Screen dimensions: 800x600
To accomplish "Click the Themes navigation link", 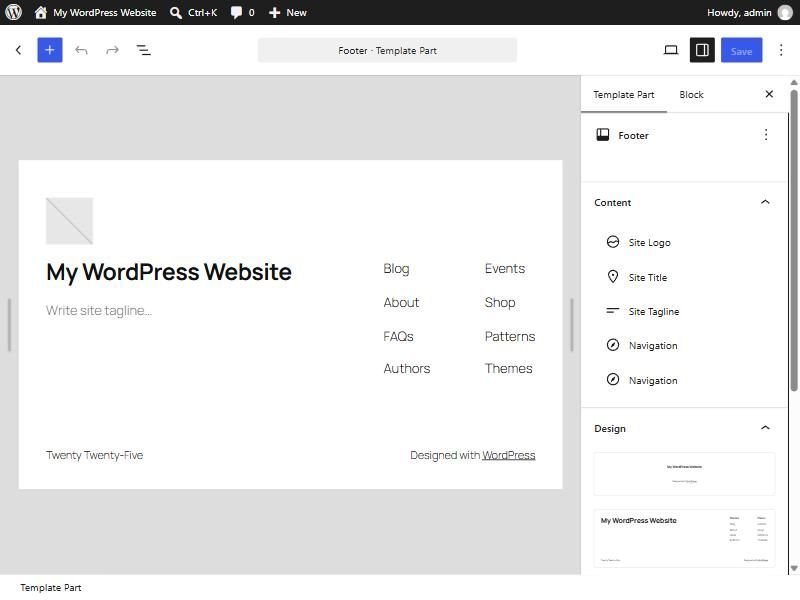I will (x=508, y=368).
